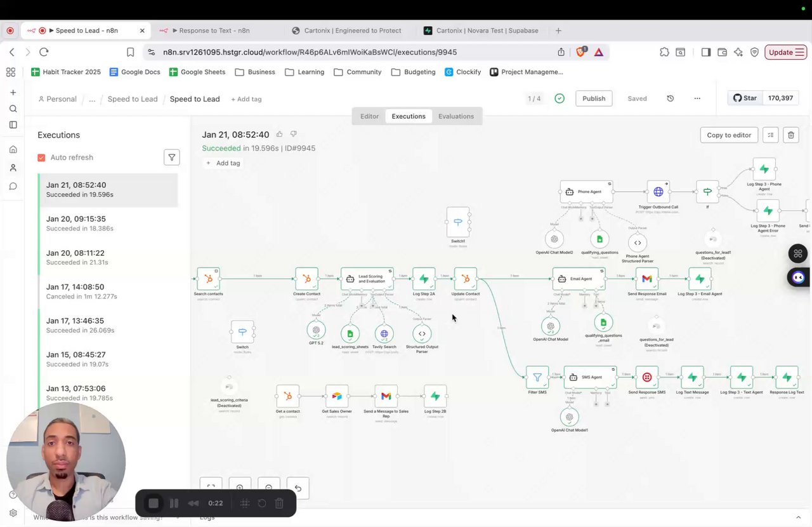Open the SMS Agent node
Image resolution: width=812 pixels, height=527 pixels.
click(590, 377)
